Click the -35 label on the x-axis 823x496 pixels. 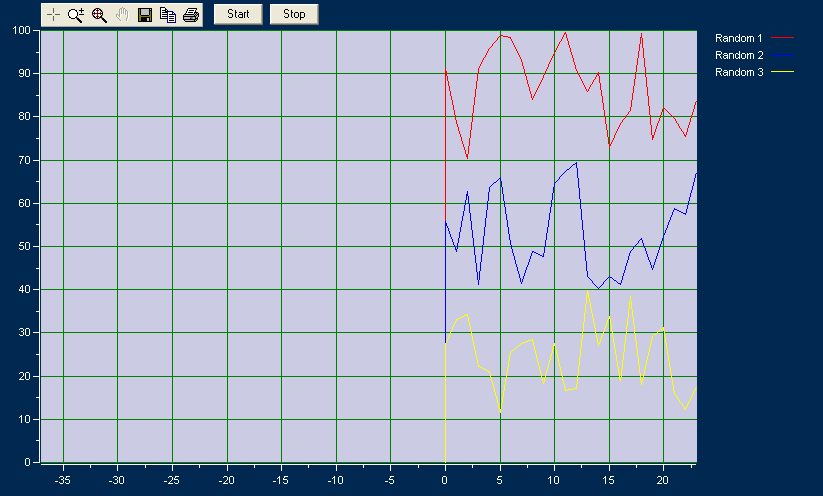click(63, 479)
